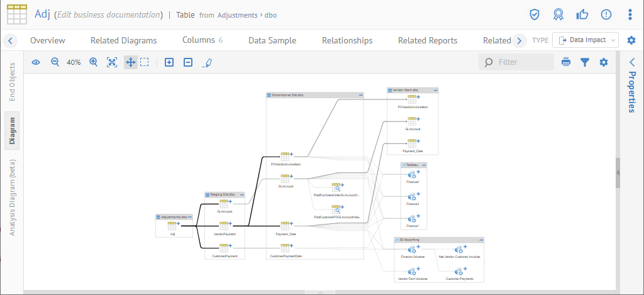Click the fit to content icon
The height and width of the screenshot is (295, 644).
[112, 62]
